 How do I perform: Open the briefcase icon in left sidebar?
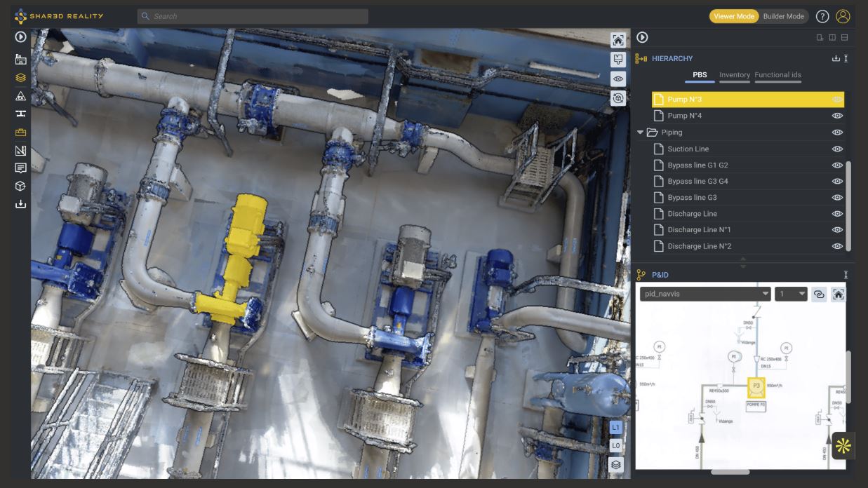20,132
